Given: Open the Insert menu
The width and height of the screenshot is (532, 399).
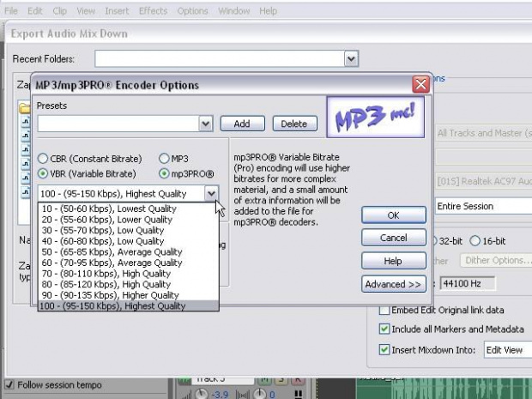Looking at the screenshot, I should 117,11.
